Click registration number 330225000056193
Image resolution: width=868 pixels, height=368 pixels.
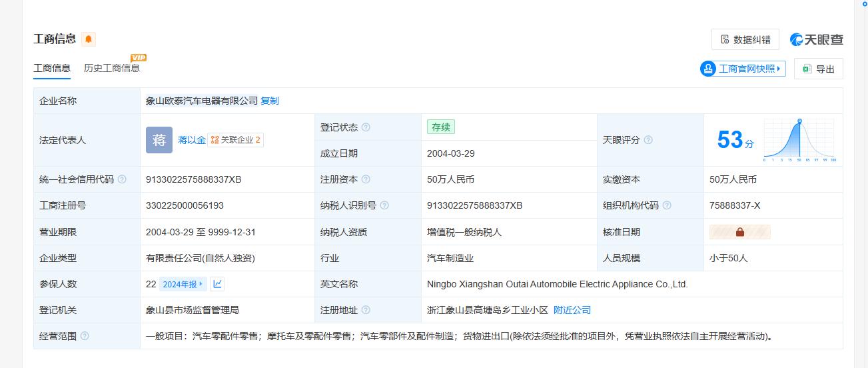185,205
